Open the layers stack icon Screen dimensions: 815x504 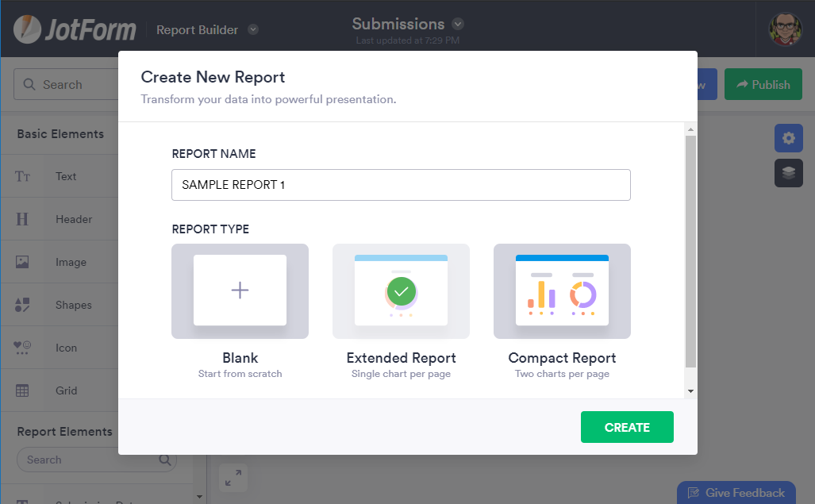(x=788, y=173)
